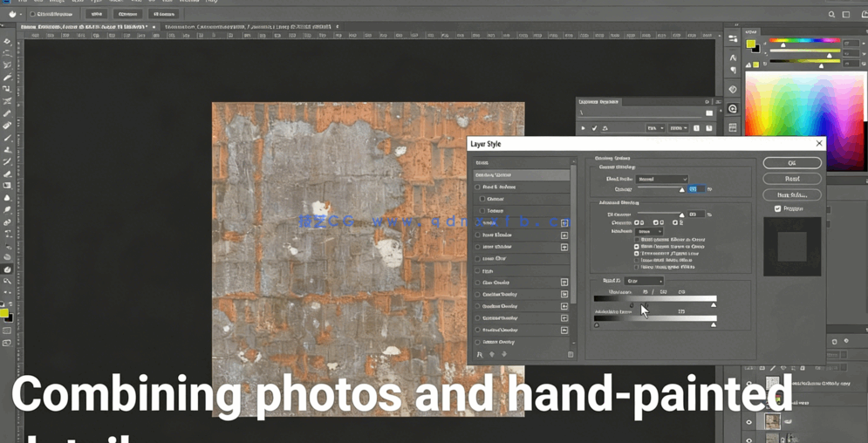Click the Opacity value input field
Viewport: 868px width, 443px height.
tap(694, 189)
